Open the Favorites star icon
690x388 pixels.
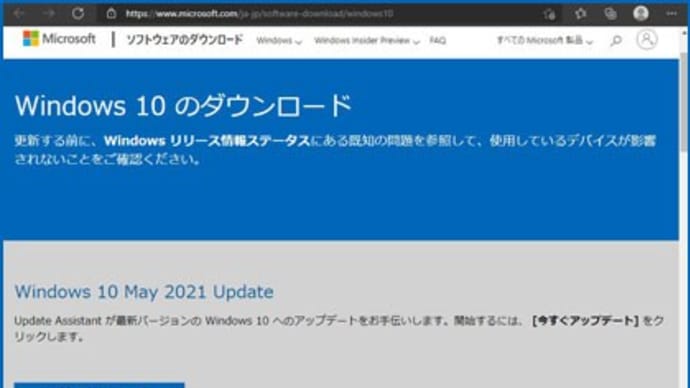(580, 14)
